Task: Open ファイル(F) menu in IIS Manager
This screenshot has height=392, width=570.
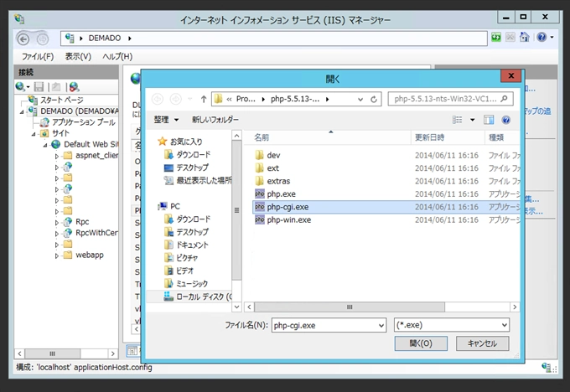Action: (38, 57)
